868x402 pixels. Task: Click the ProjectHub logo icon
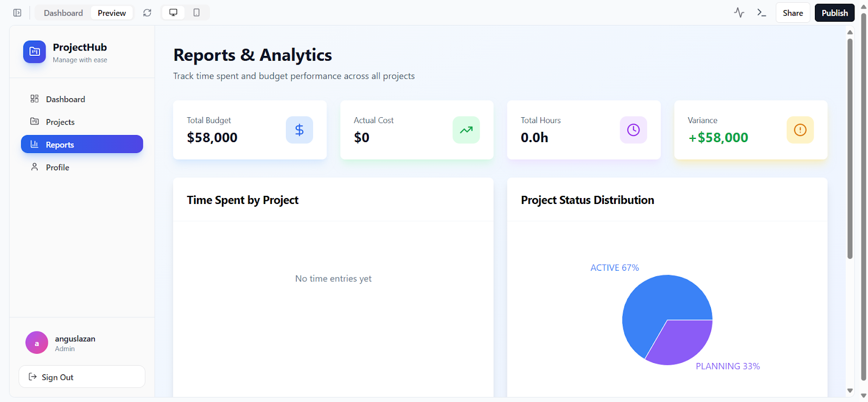tap(35, 52)
